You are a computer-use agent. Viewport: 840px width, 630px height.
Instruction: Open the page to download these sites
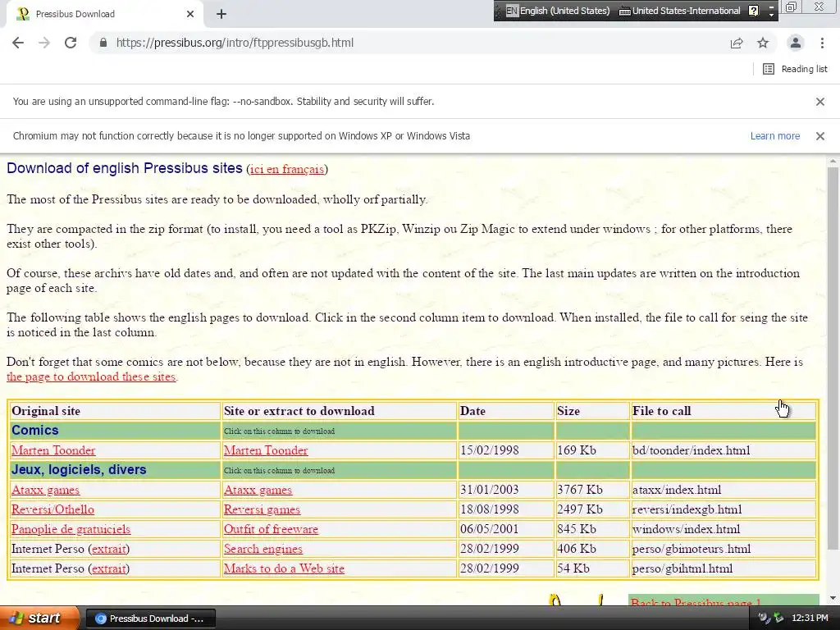91,377
